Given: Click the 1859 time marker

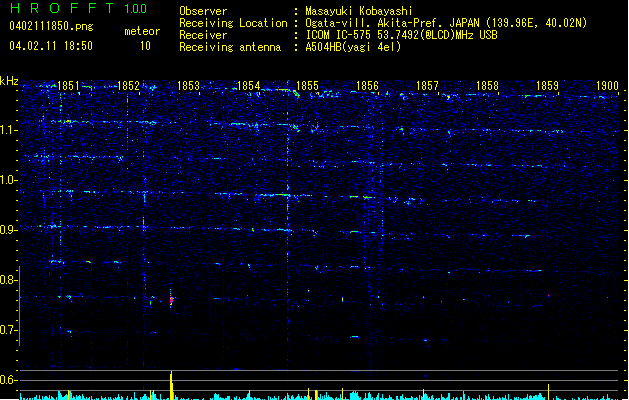Looking at the screenshot, I should pos(547,86).
